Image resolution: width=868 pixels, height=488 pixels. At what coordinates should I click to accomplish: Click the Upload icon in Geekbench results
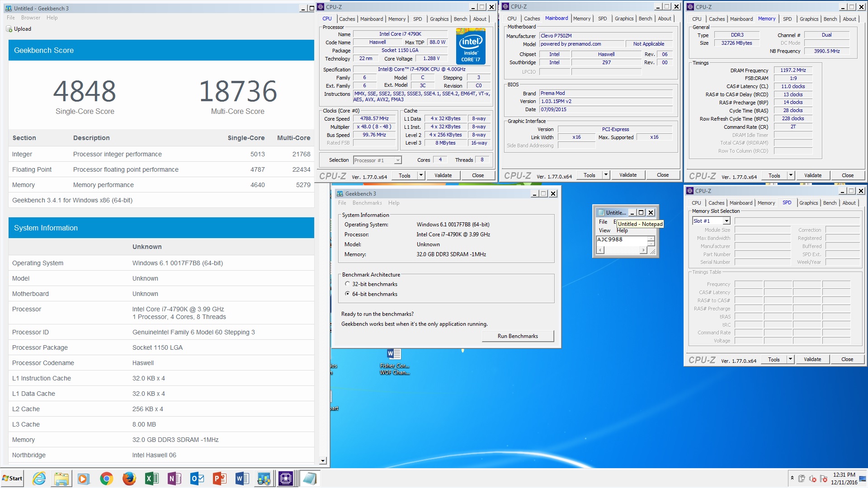9,29
